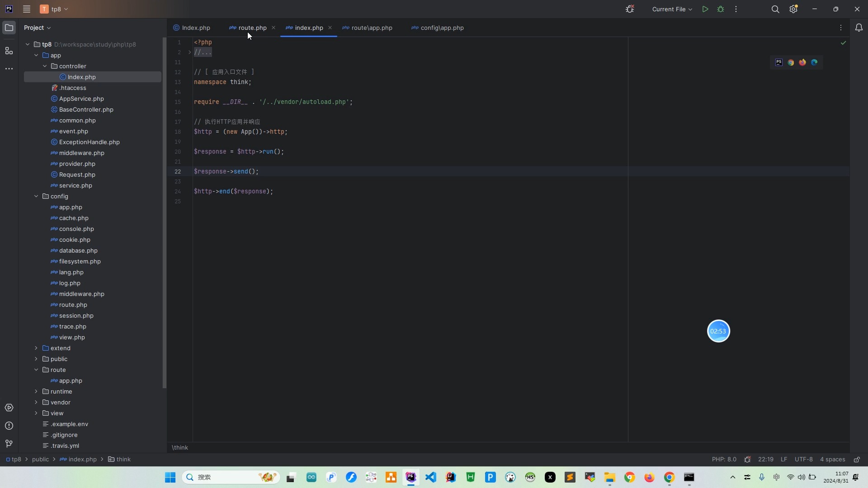Open Firefox from the taskbar
The width and height of the screenshot is (868, 488).
coord(649,477)
